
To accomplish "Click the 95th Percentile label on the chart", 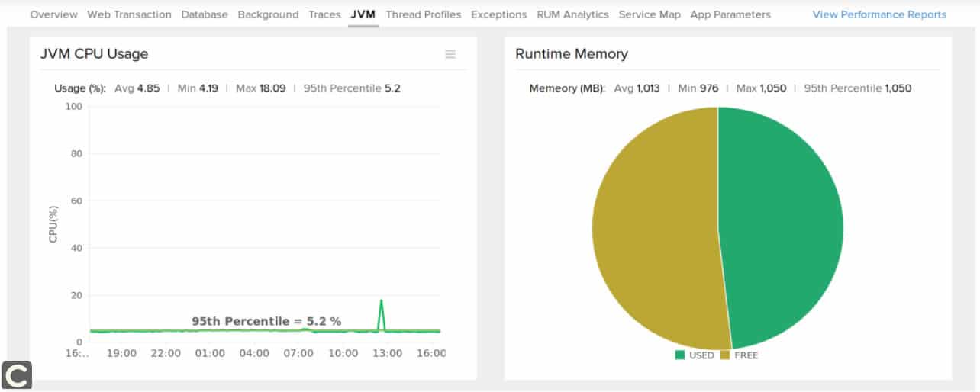I will pos(266,322).
